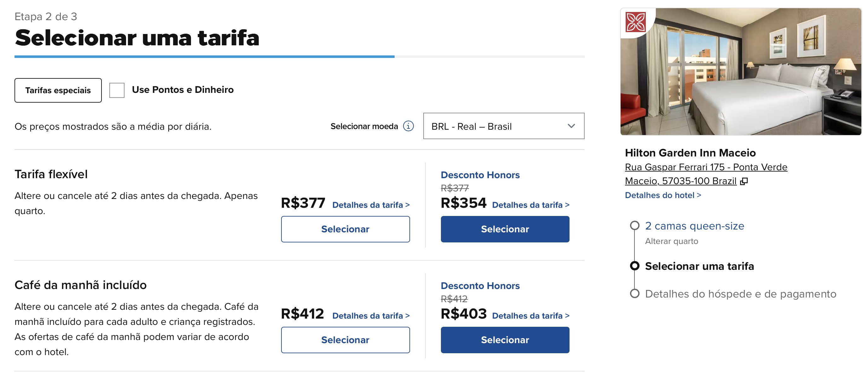Image resolution: width=868 pixels, height=374 pixels.
Task: Click the Detalhes do hóspede step circle
Action: click(x=634, y=293)
